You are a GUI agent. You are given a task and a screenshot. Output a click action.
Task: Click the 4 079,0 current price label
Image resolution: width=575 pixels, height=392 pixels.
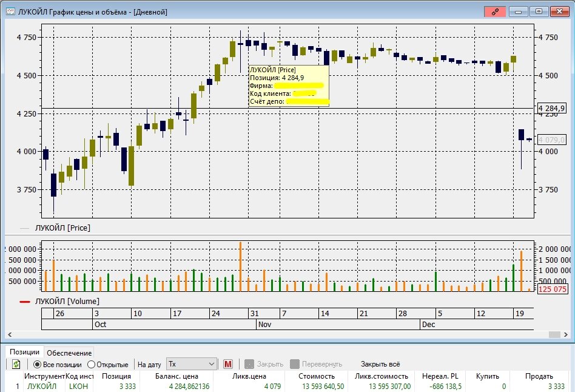tap(551, 140)
